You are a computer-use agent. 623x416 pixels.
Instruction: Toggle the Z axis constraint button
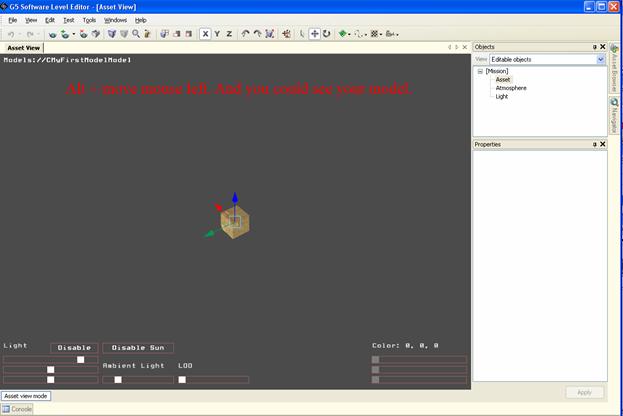(229, 33)
